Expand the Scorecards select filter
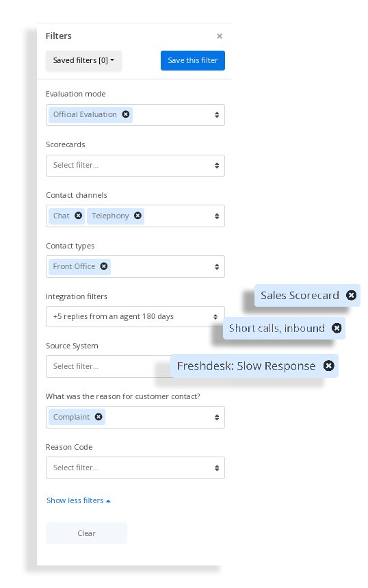The image size is (368, 588). tap(135, 166)
